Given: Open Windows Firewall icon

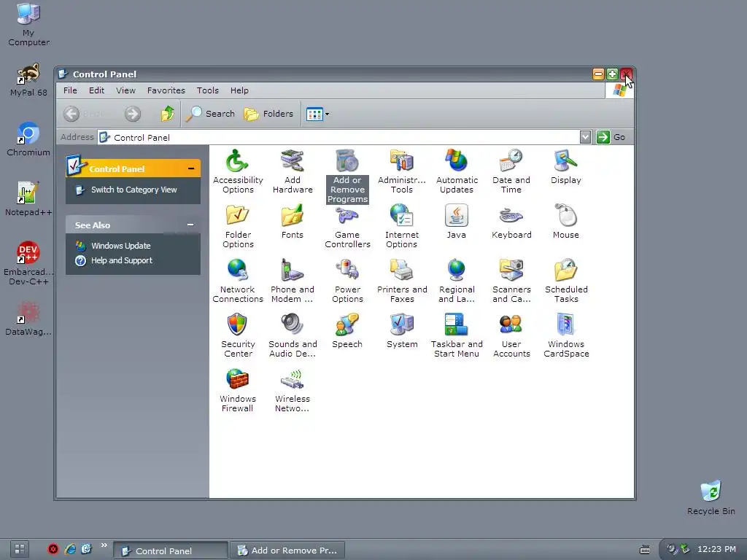Looking at the screenshot, I should pos(238,390).
